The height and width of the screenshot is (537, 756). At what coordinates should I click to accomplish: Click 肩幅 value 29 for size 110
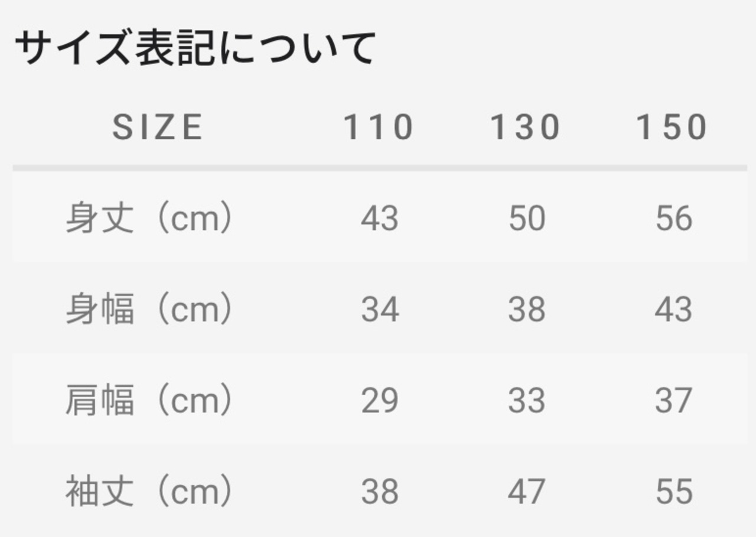pos(380,401)
